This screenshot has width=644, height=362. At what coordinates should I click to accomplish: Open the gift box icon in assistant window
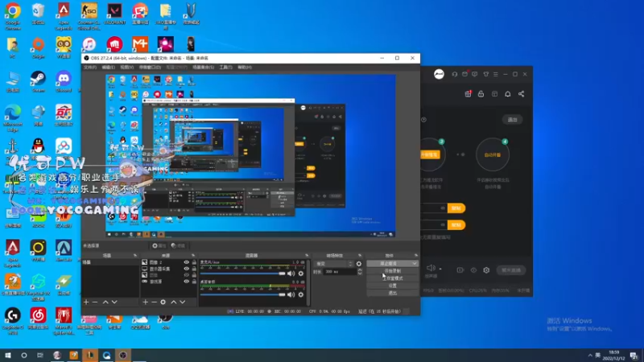pyautogui.click(x=468, y=94)
